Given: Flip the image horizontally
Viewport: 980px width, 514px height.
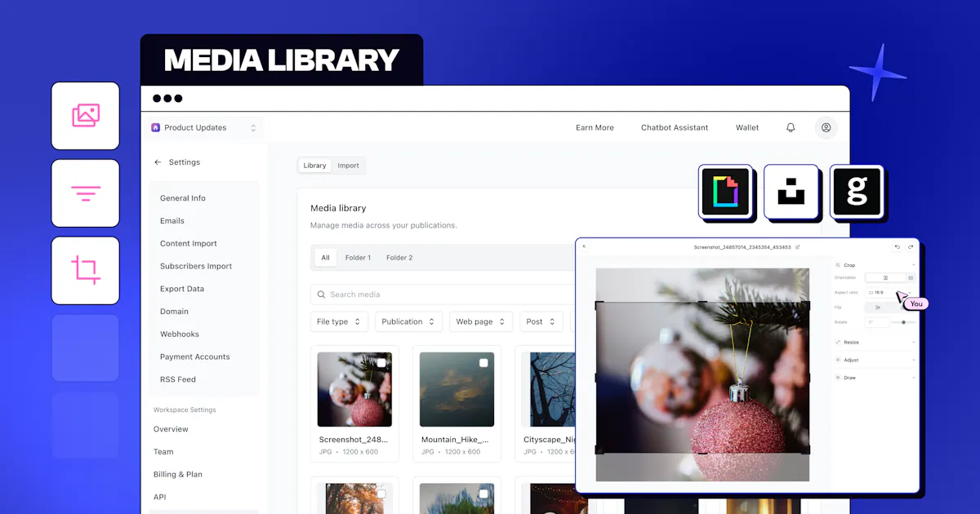Looking at the screenshot, I should pyautogui.click(x=877, y=308).
